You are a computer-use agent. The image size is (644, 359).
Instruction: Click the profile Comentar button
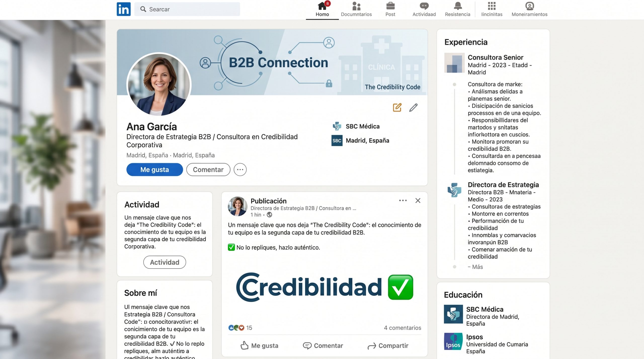click(x=208, y=170)
